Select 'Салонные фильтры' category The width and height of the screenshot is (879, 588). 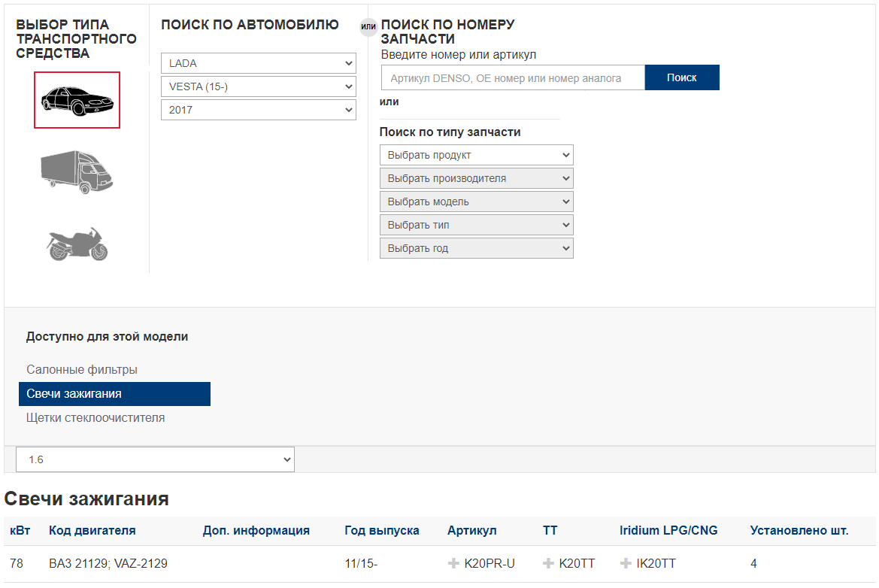coord(82,369)
